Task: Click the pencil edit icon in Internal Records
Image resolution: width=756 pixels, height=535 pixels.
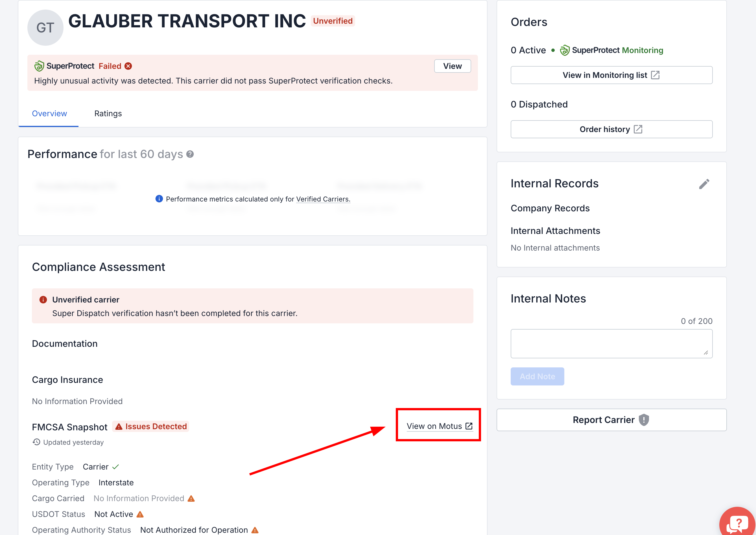Action: [x=704, y=184]
